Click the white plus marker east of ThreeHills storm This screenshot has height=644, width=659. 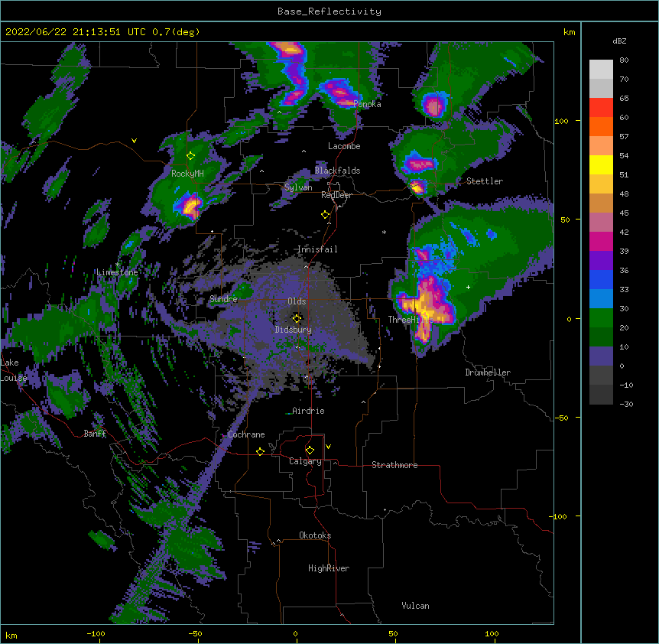(468, 287)
